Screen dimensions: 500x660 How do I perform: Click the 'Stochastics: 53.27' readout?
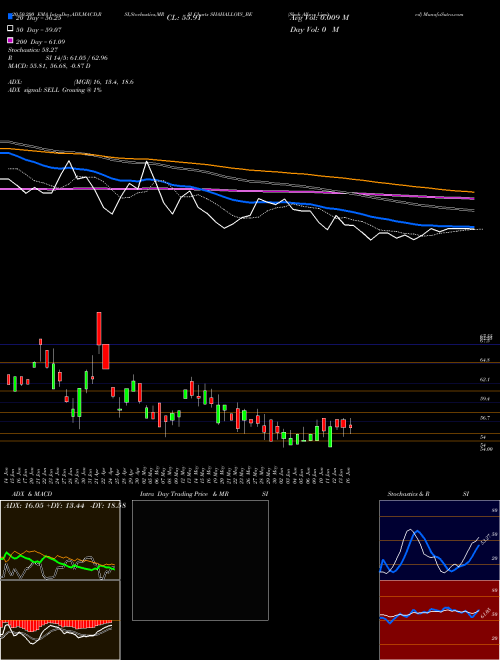[x=32, y=50]
